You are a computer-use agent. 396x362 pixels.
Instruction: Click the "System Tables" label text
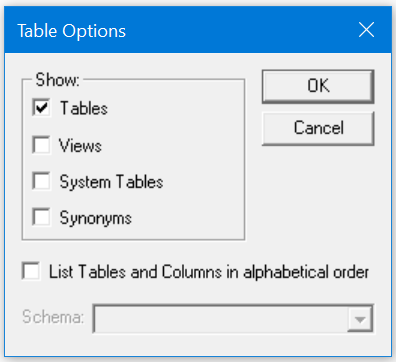(x=111, y=182)
